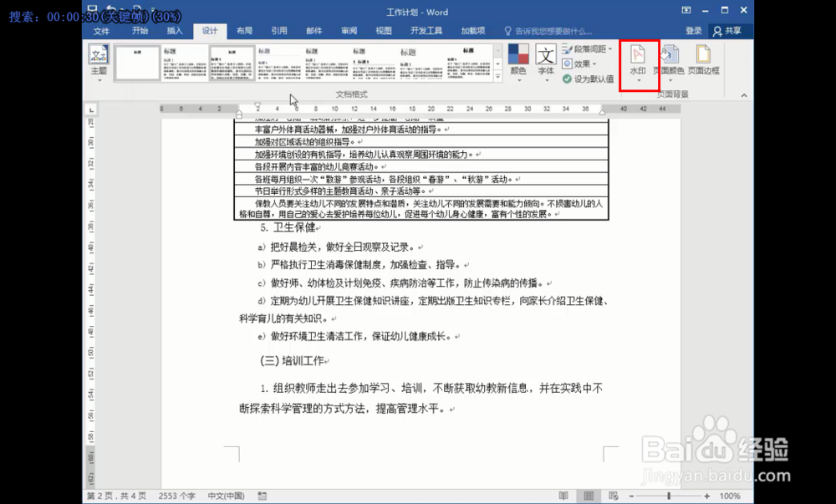Screen dimensions: 836x504
Task: Click the 100% zoom level
Action: point(731,496)
